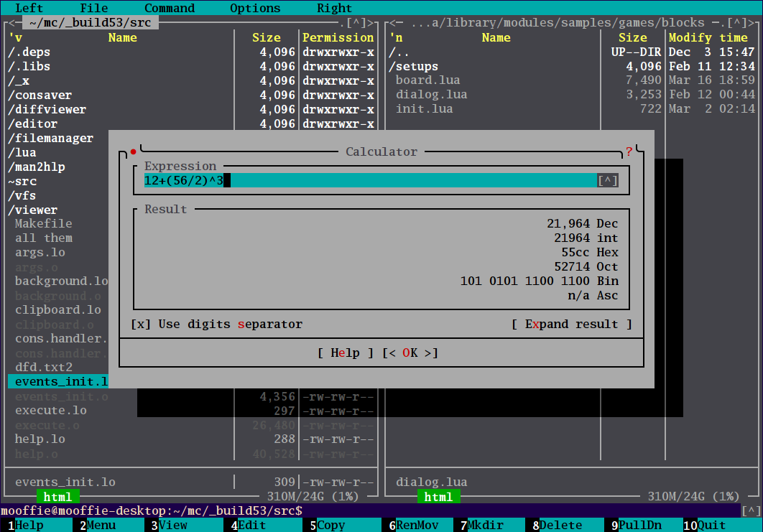Image resolution: width=763 pixels, height=532 pixels.
Task: Click the Expand result button
Action: click(x=572, y=325)
